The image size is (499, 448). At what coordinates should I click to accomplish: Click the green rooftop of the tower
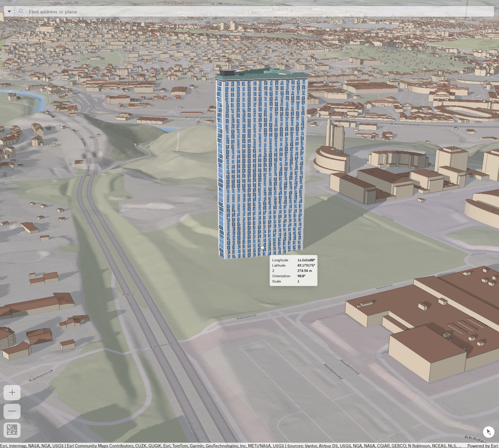pos(264,75)
